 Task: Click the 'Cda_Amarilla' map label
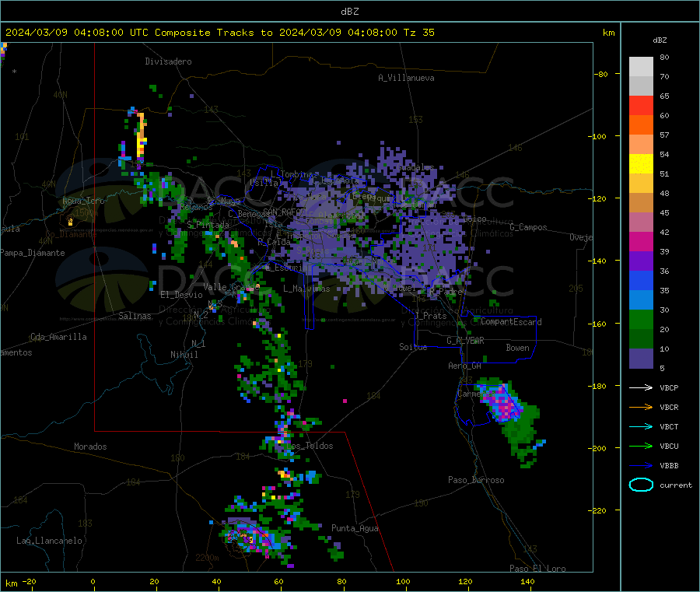pyautogui.click(x=58, y=337)
